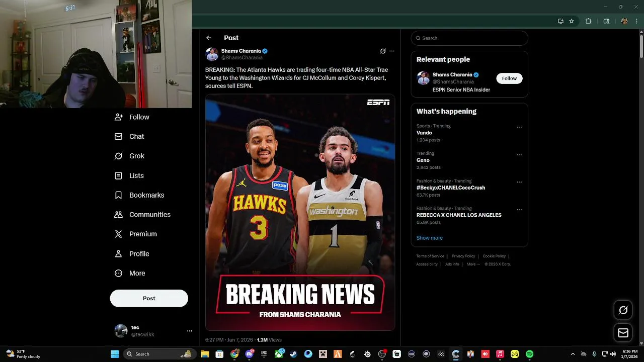Open the Privacy Policy link

click(x=463, y=256)
